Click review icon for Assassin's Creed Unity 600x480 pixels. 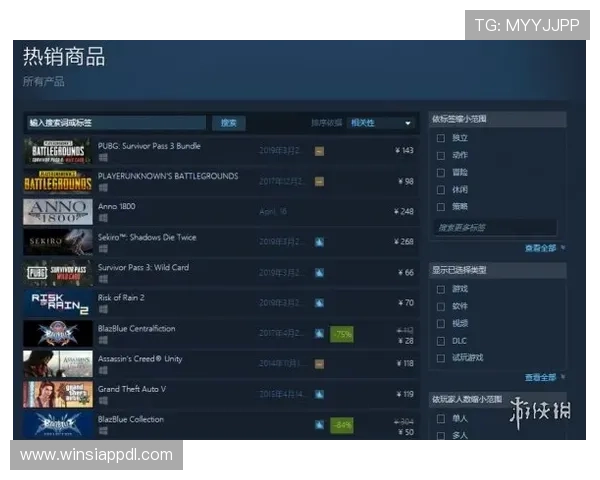(319, 364)
